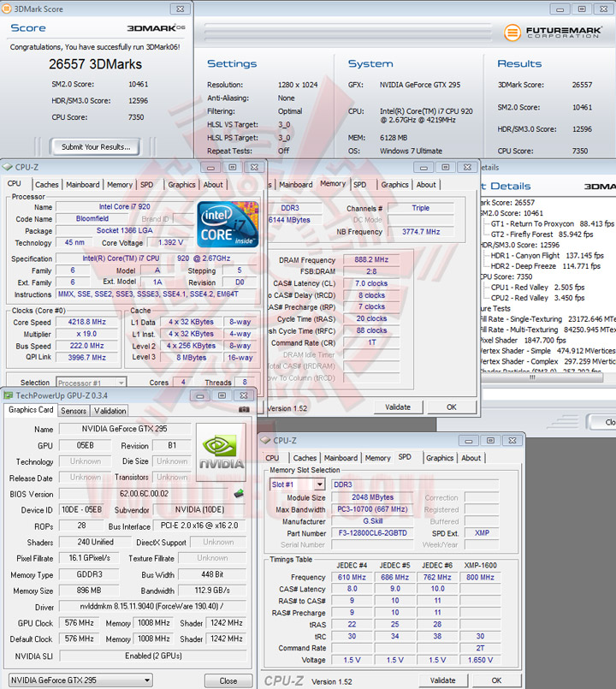The image size is (616, 689).
Task: Click the GPU-Z Driver field value
Action: pyautogui.click(x=152, y=606)
